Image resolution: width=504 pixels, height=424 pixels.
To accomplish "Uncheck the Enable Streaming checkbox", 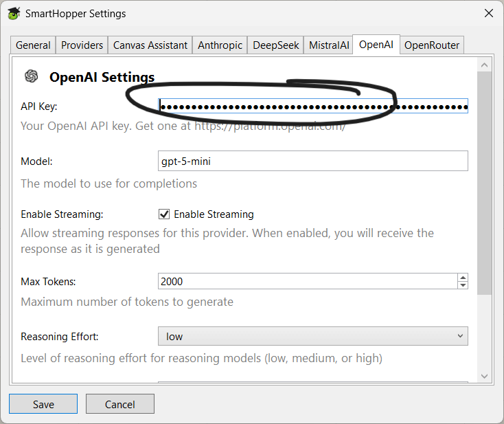I will pyautogui.click(x=164, y=214).
